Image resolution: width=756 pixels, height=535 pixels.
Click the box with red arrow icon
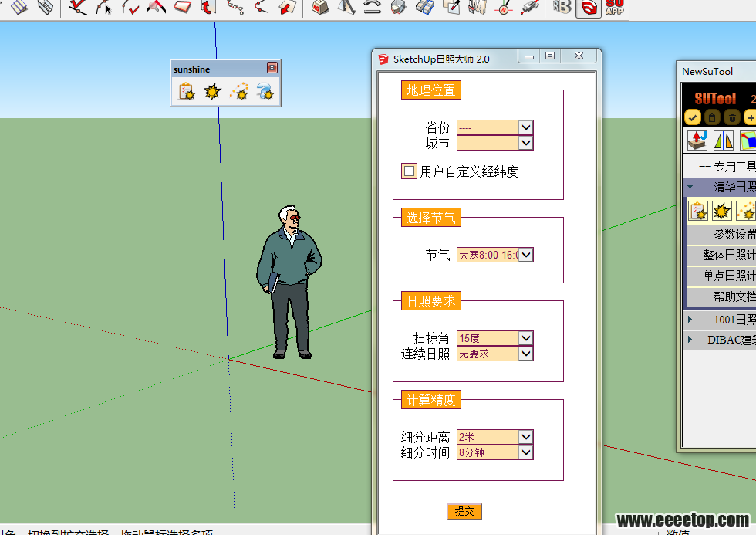click(697, 141)
